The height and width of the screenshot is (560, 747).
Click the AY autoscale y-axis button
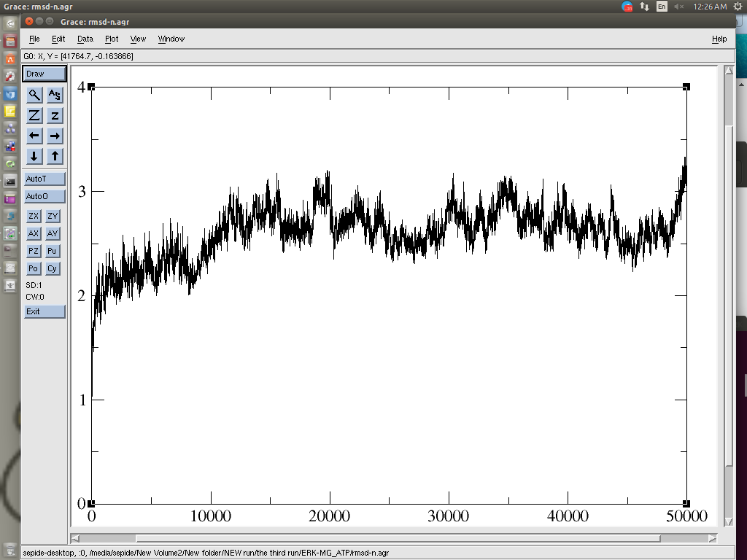coord(53,233)
